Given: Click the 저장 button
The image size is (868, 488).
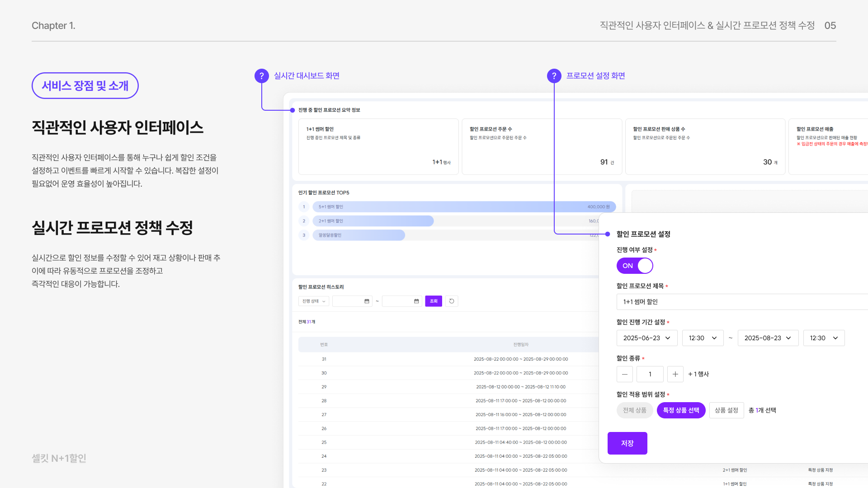Looking at the screenshot, I should pyautogui.click(x=627, y=443).
